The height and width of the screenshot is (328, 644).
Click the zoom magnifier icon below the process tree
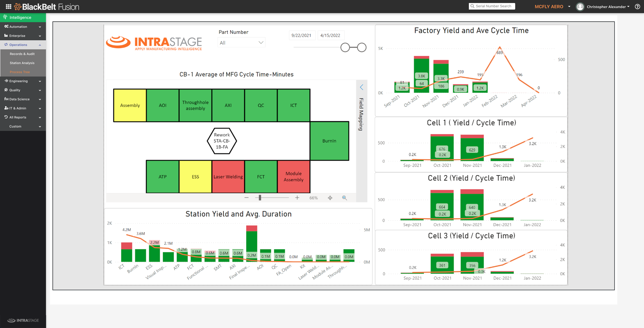(344, 198)
